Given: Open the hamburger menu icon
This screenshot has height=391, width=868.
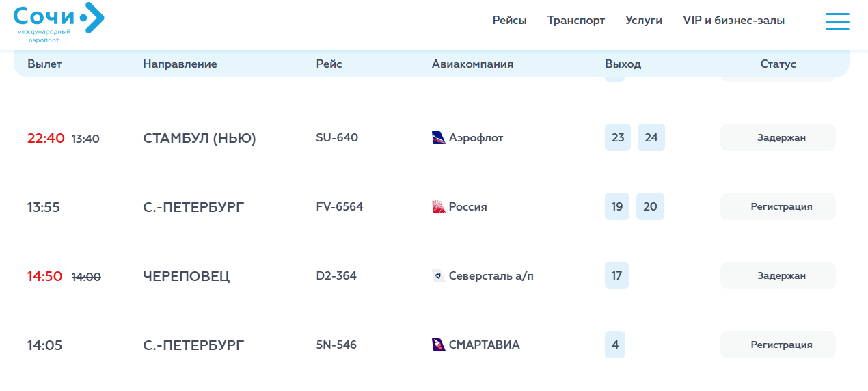Looking at the screenshot, I should (x=837, y=21).
